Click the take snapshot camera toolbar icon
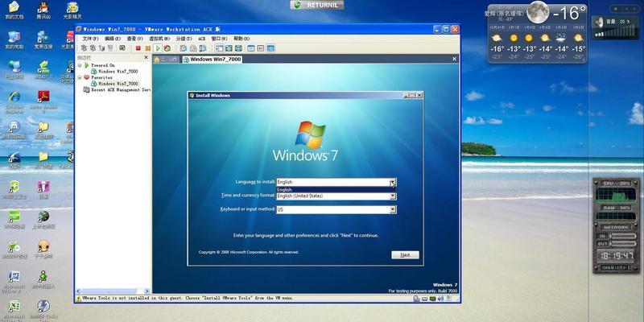This screenshot has height=322, width=644. point(184,48)
